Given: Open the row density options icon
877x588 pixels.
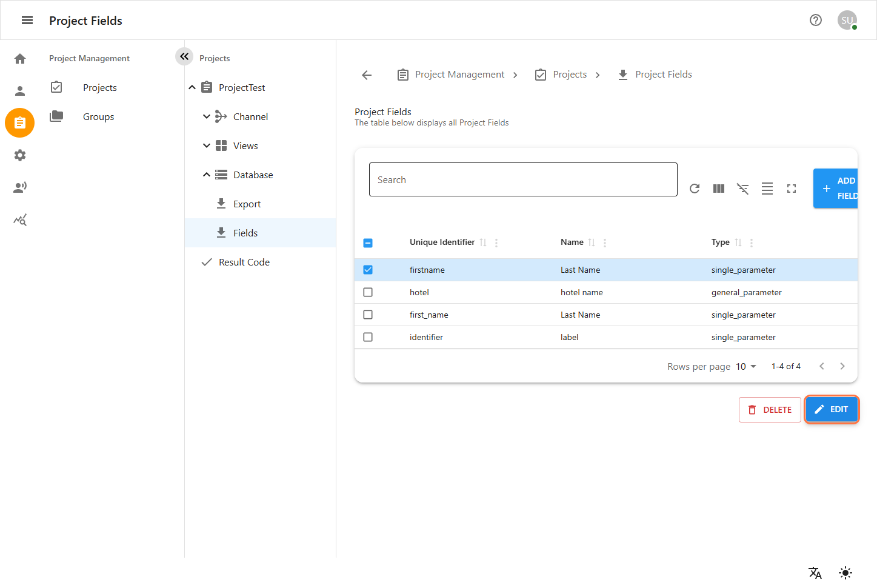Looking at the screenshot, I should 767,189.
